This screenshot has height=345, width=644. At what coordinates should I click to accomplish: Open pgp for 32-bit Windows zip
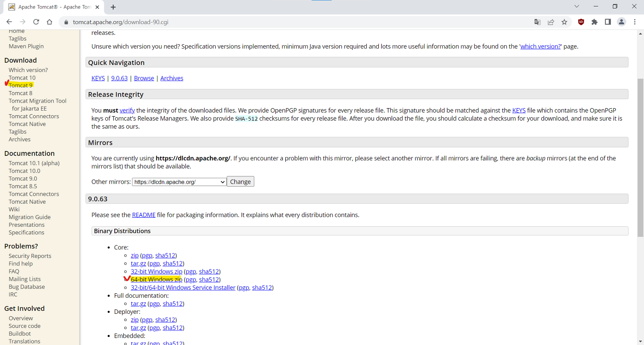191,272
